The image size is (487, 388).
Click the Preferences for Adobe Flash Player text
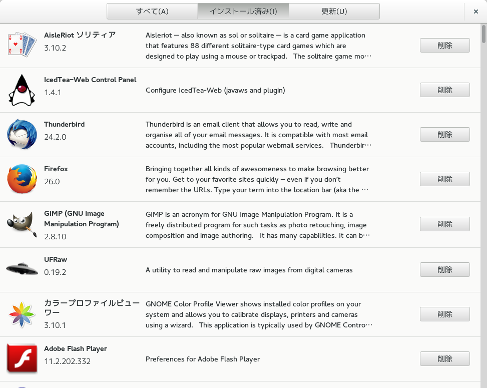pyautogui.click(x=203, y=359)
